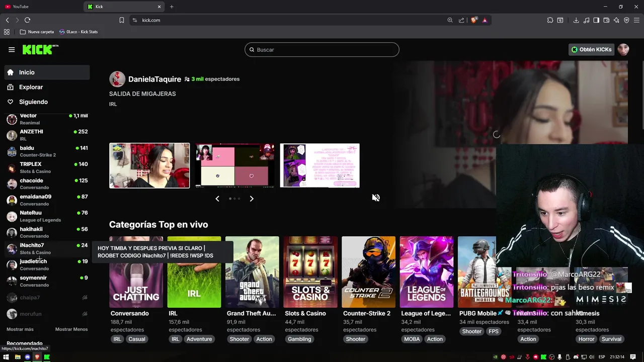644x362 pixels.
Task: Open Explorar in the sidebar
Action: (47, 87)
